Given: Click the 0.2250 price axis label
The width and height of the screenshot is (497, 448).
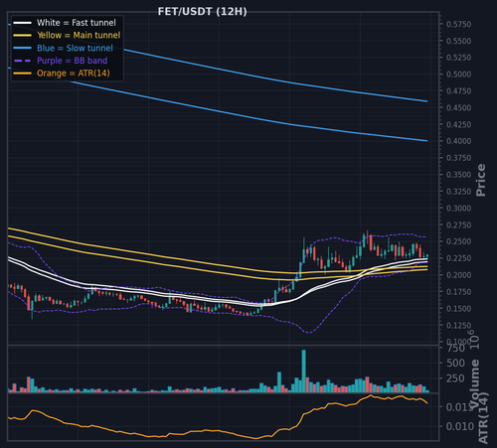Looking at the screenshot, I should tap(458, 258).
